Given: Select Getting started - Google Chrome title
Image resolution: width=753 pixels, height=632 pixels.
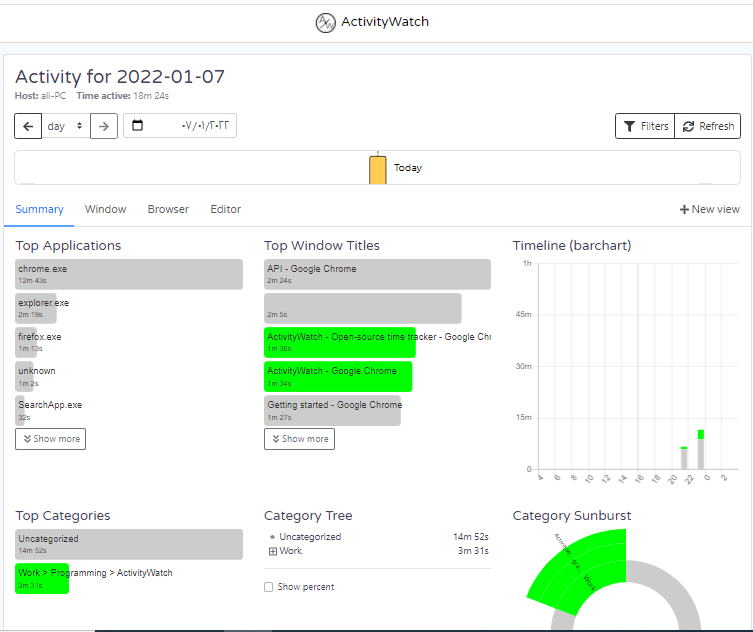Looking at the screenshot, I should pyautogui.click(x=332, y=411).
